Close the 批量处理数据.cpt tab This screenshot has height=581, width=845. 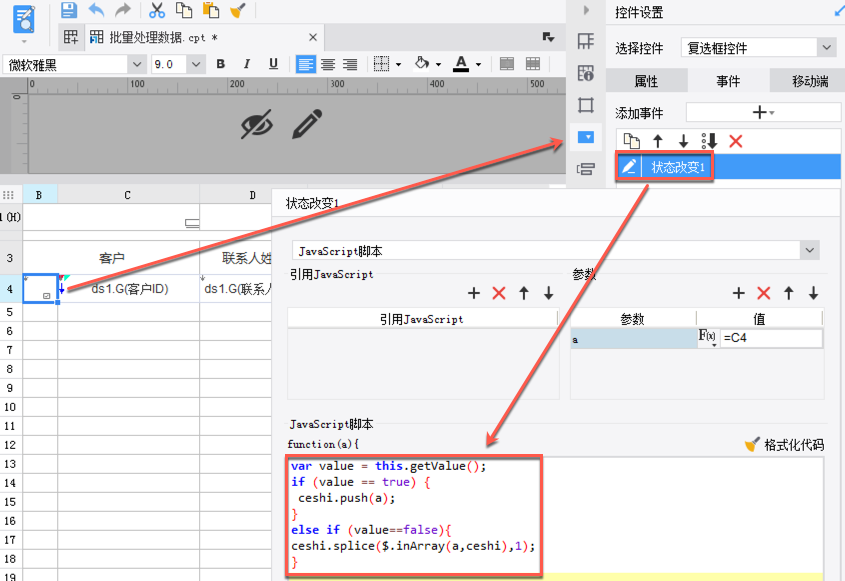[x=313, y=37]
